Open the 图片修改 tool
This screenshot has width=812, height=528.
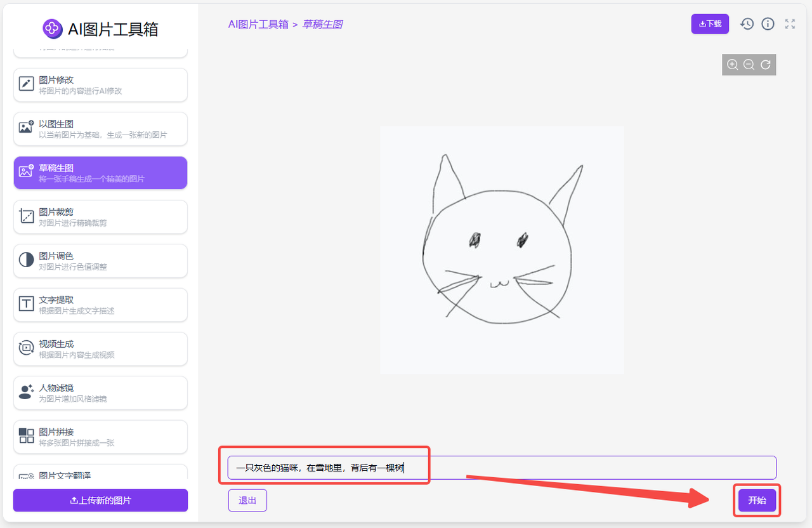point(100,84)
